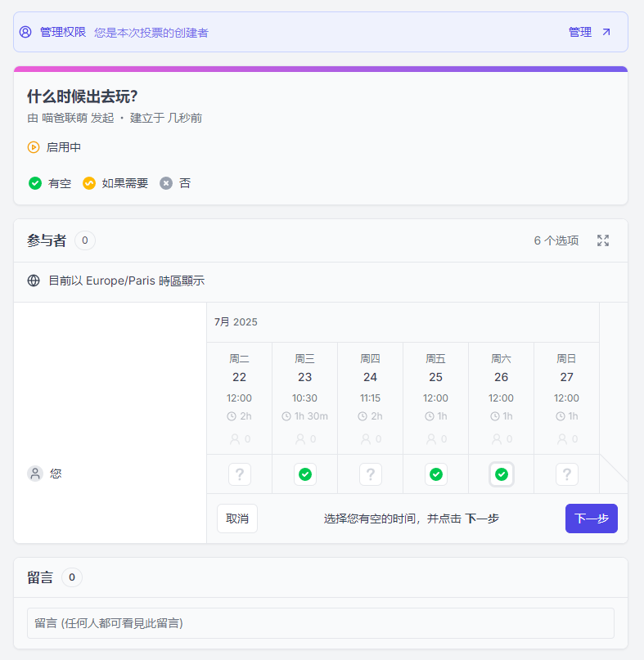
Task: Click the gray 否 legend cross icon
Action: pyautogui.click(x=166, y=183)
